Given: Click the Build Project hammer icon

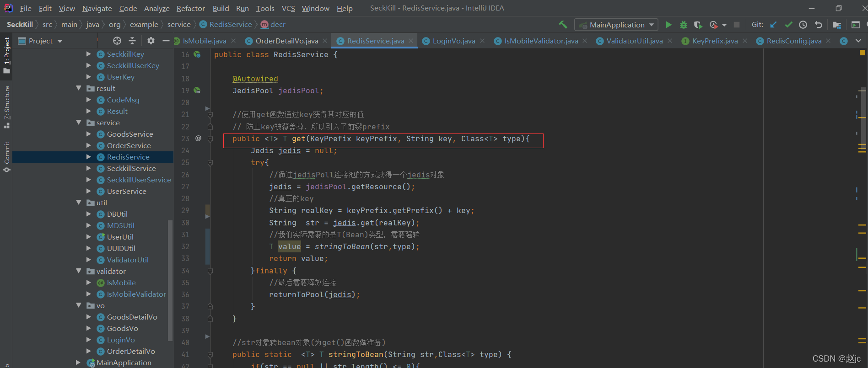Looking at the screenshot, I should pos(563,25).
